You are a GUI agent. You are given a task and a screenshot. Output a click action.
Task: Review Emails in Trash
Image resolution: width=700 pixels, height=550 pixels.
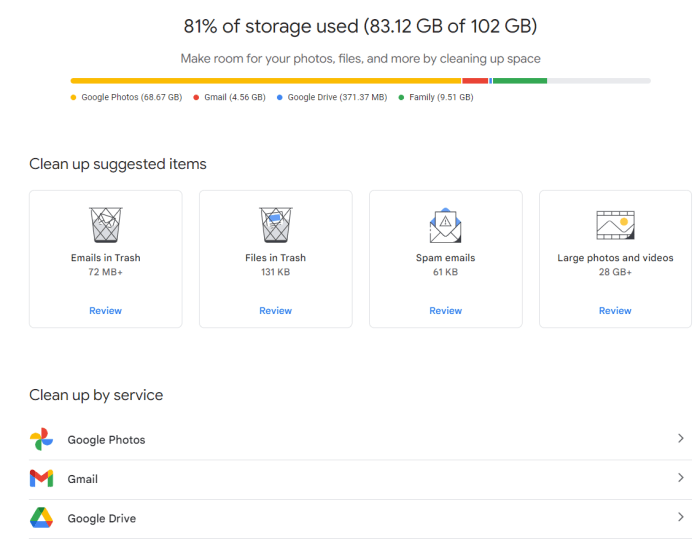point(105,311)
